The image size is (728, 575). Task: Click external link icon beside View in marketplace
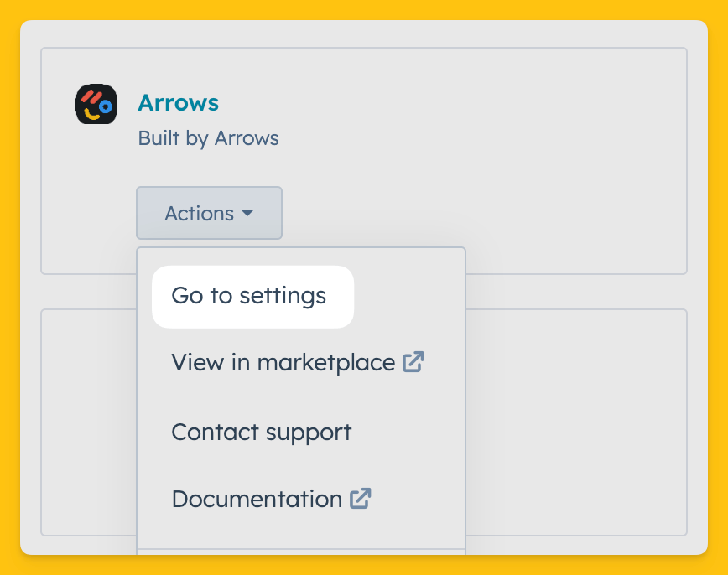(x=413, y=362)
